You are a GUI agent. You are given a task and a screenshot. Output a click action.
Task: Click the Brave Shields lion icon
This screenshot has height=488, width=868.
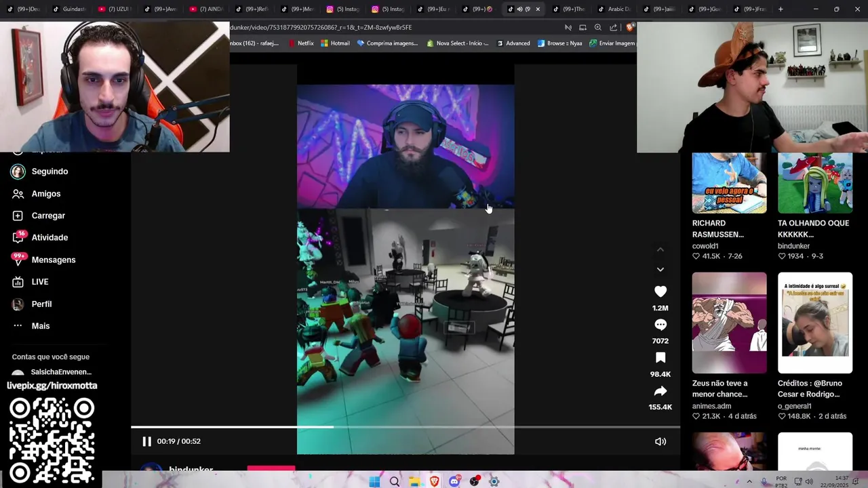point(631,28)
